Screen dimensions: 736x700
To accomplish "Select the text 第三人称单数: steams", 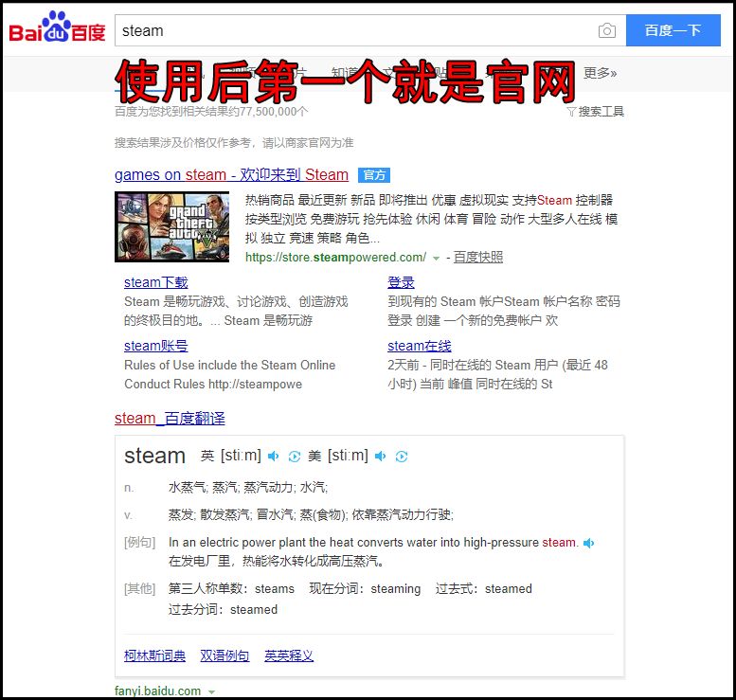I will click(231, 589).
